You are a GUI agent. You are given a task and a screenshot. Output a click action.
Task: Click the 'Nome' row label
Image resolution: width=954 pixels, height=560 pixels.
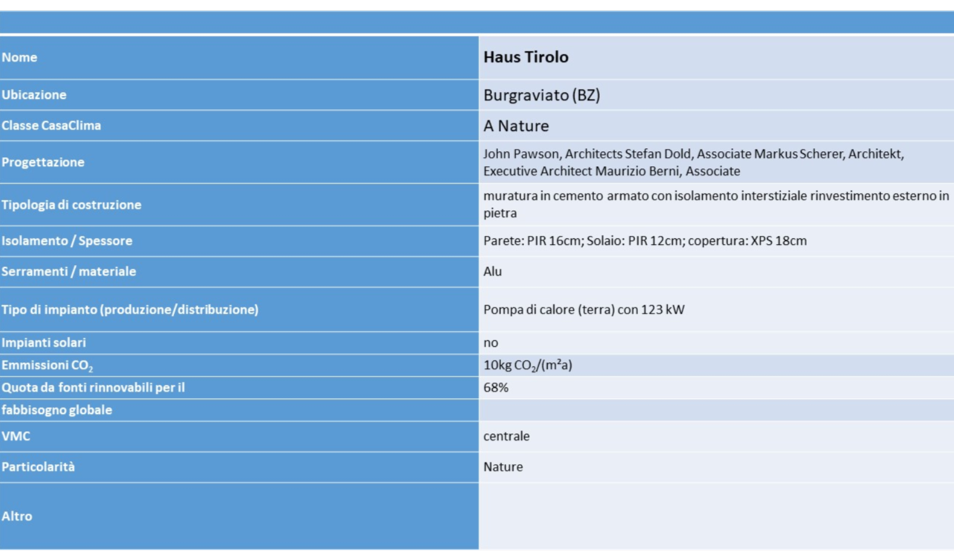(x=20, y=58)
